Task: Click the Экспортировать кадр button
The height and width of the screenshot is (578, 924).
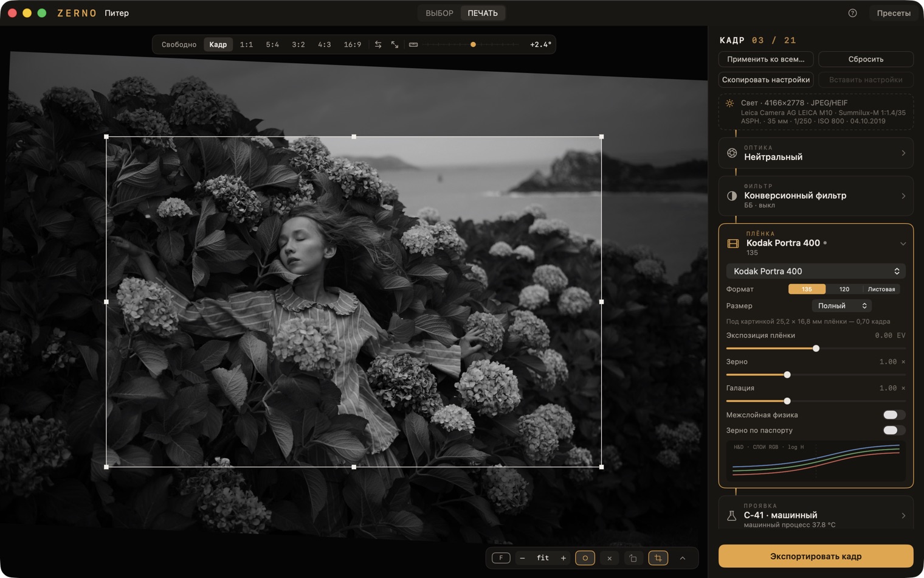Action: point(816,556)
